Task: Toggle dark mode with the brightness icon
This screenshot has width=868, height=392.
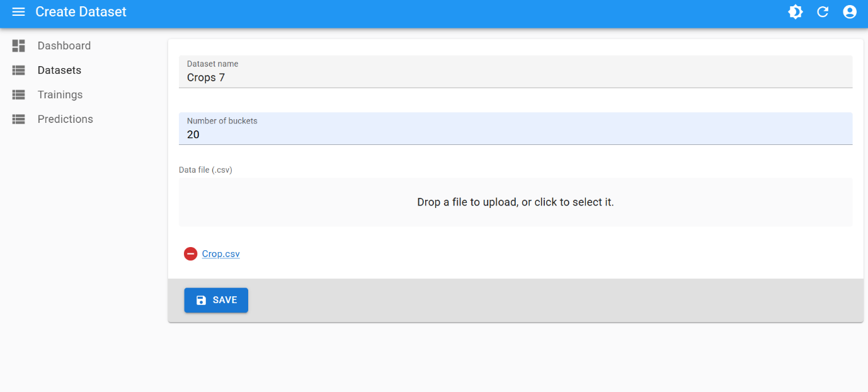Action: click(x=796, y=11)
